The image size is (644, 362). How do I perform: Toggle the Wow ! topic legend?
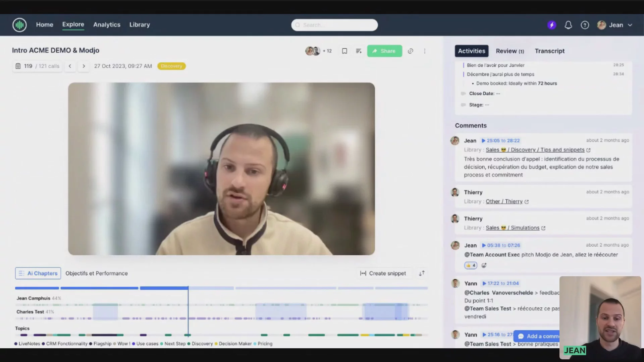(122, 344)
